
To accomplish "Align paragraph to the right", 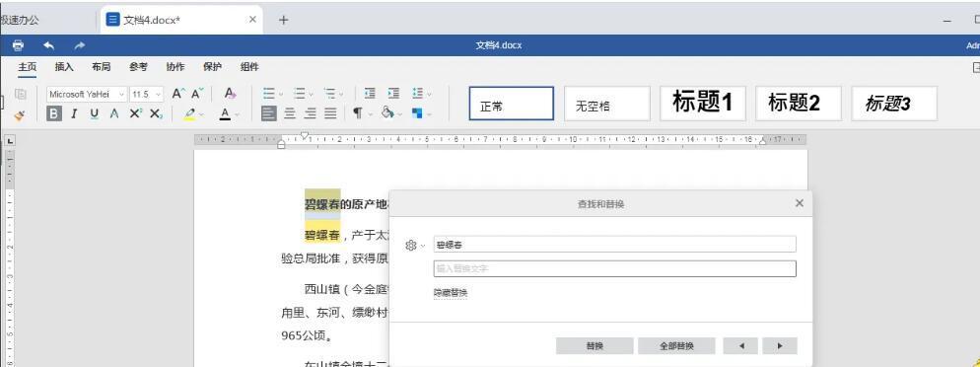I will pyautogui.click(x=310, y=113).
